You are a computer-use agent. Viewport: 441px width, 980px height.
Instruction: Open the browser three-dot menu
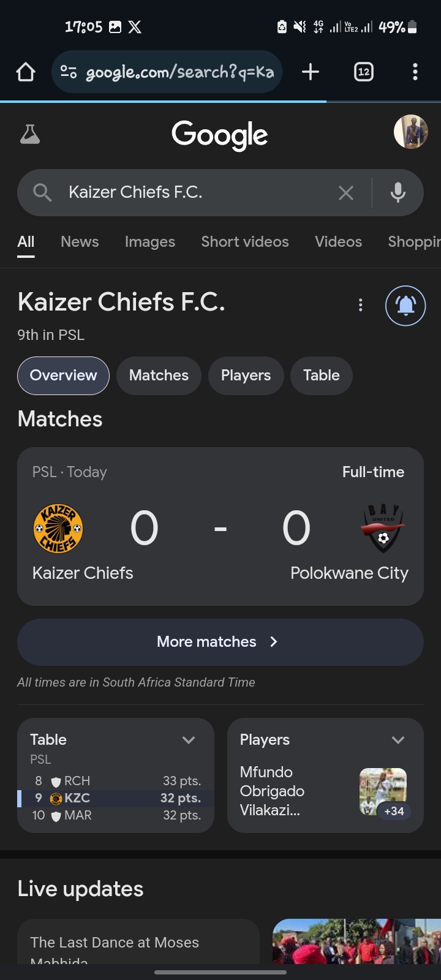(415, 72)
